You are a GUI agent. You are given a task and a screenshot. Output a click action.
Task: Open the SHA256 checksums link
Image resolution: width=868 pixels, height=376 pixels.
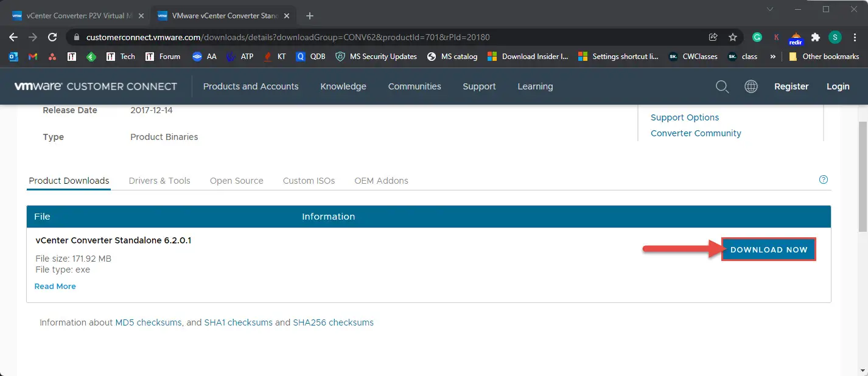coord(333,322)
